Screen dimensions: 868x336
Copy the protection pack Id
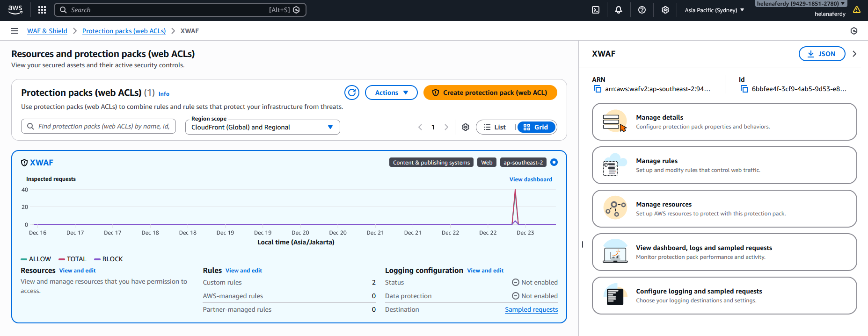744,89
